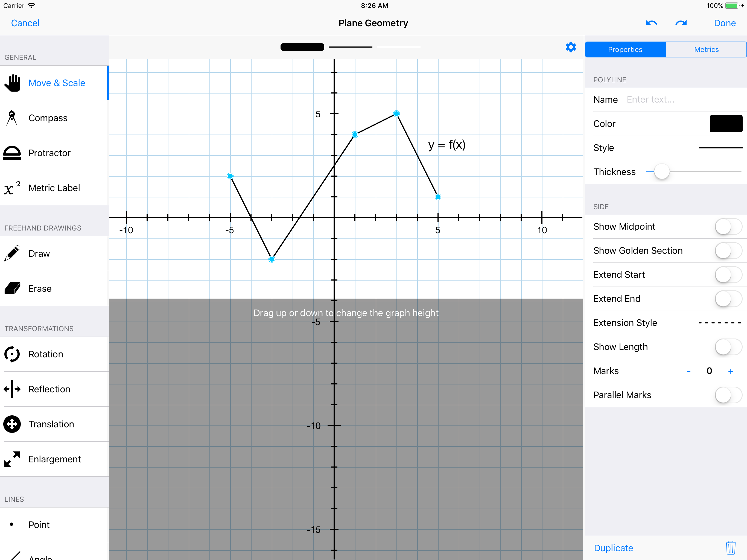The image size is (747, 560).
Task: Open graph settings gear icon
Action: 570,47
